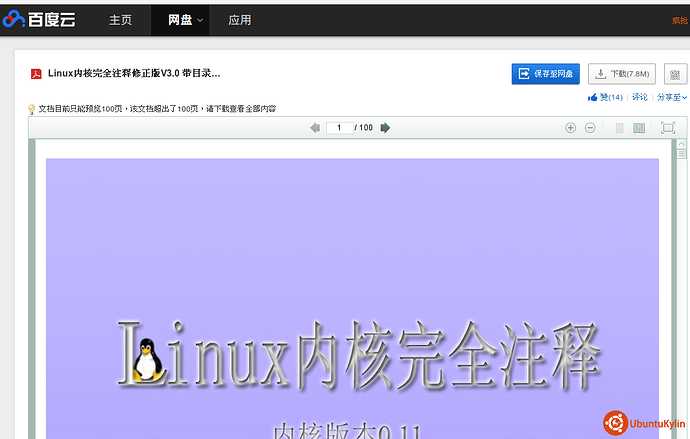
Task: Click the viewer scrollbar thumb
Action: [682, 154]
